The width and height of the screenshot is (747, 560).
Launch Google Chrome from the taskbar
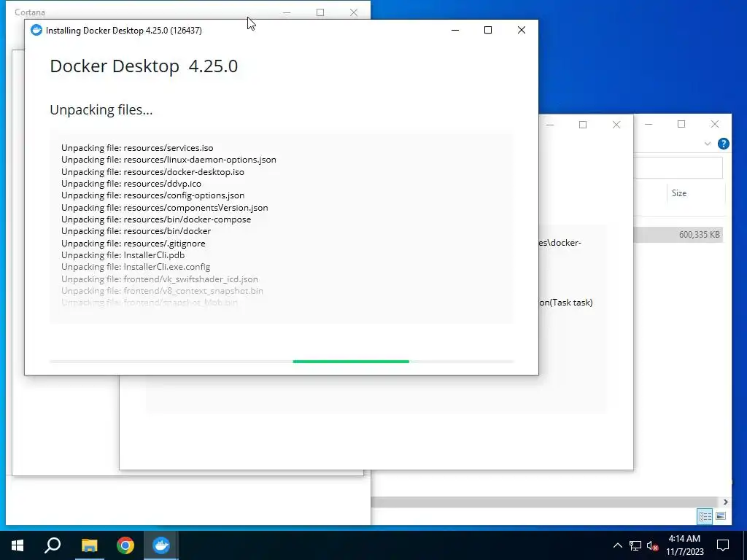tap(125, 545)
